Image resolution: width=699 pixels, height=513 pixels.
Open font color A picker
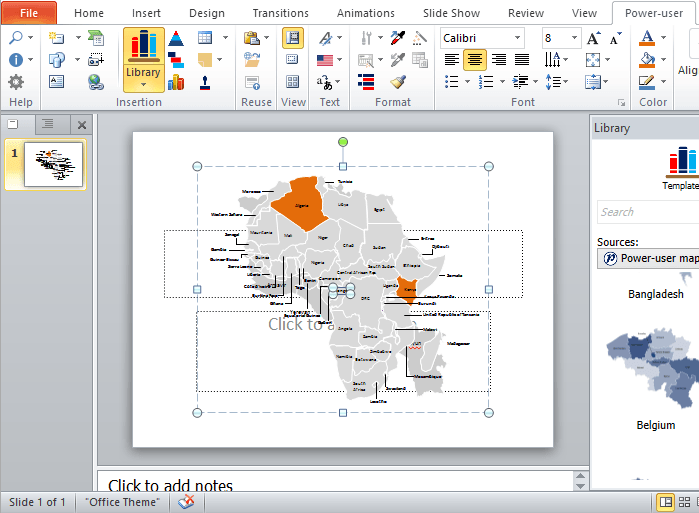(x=647, y=38)
